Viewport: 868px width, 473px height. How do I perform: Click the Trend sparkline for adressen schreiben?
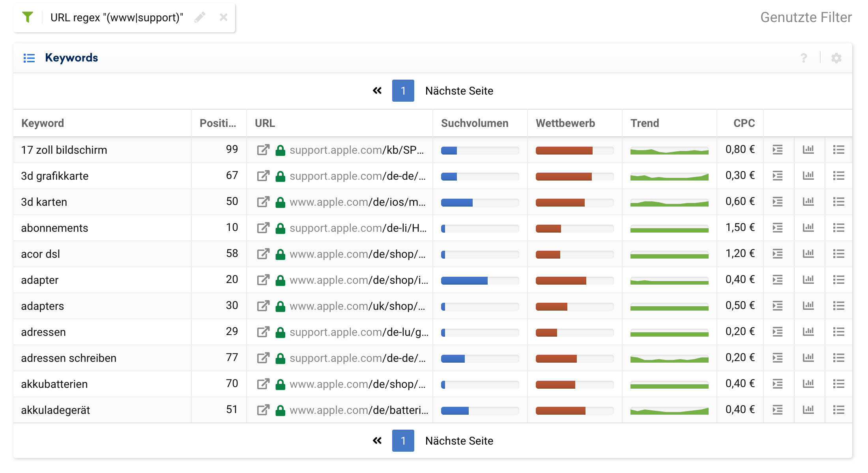(x=669, y=359)
